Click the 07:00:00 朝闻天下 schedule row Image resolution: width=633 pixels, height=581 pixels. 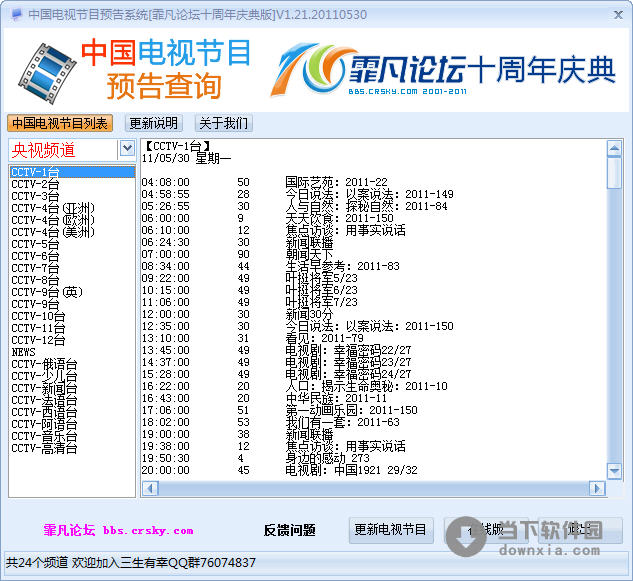click(x=237, y=254)
